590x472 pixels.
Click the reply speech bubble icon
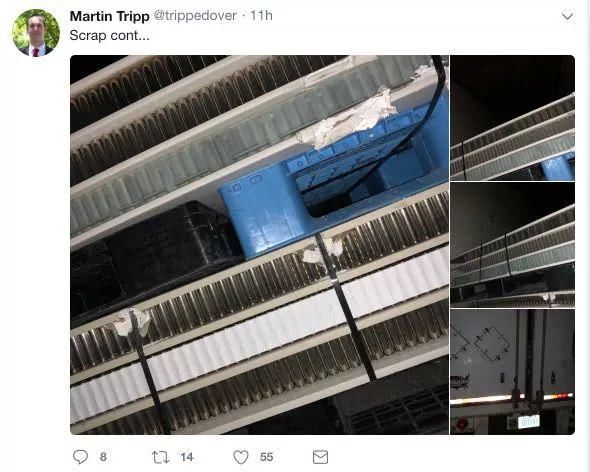point(80,457)
